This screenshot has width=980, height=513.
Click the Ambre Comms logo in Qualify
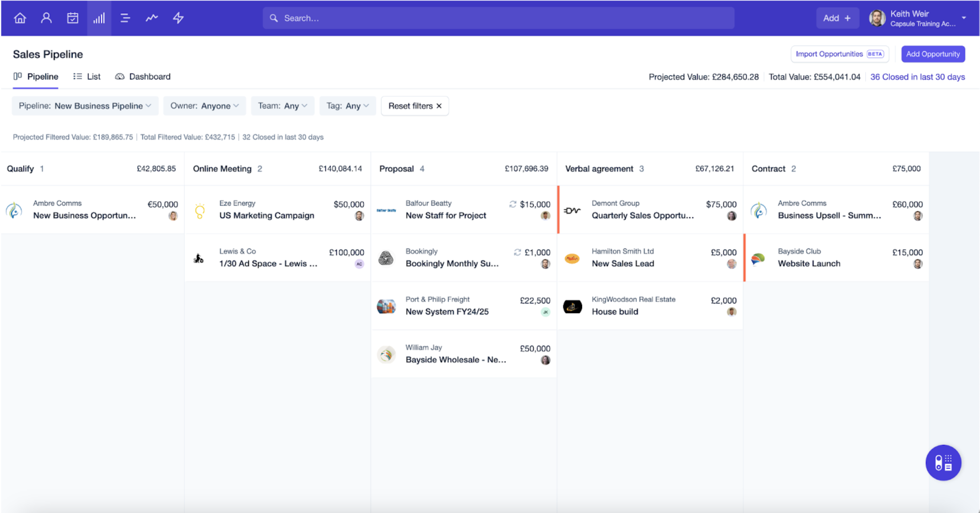pos(14,210)
